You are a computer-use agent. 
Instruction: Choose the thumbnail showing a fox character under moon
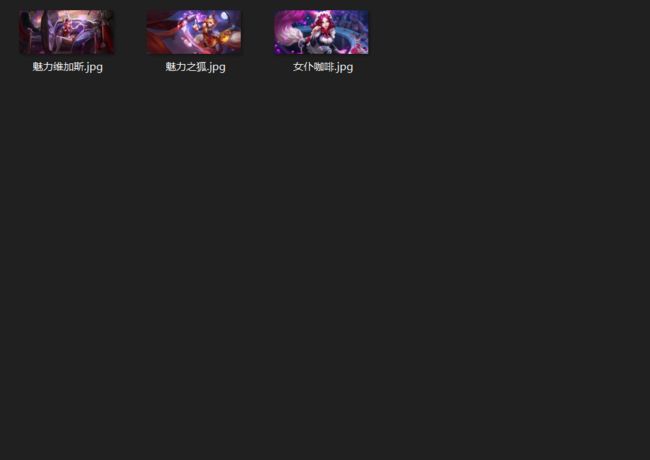(x=194, y=32)
